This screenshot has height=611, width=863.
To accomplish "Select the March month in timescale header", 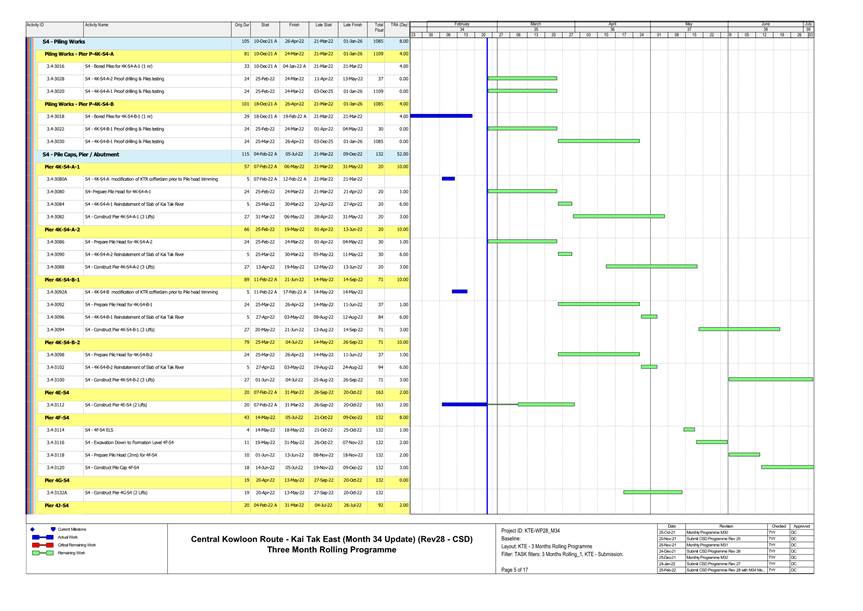I will [535, 22].
